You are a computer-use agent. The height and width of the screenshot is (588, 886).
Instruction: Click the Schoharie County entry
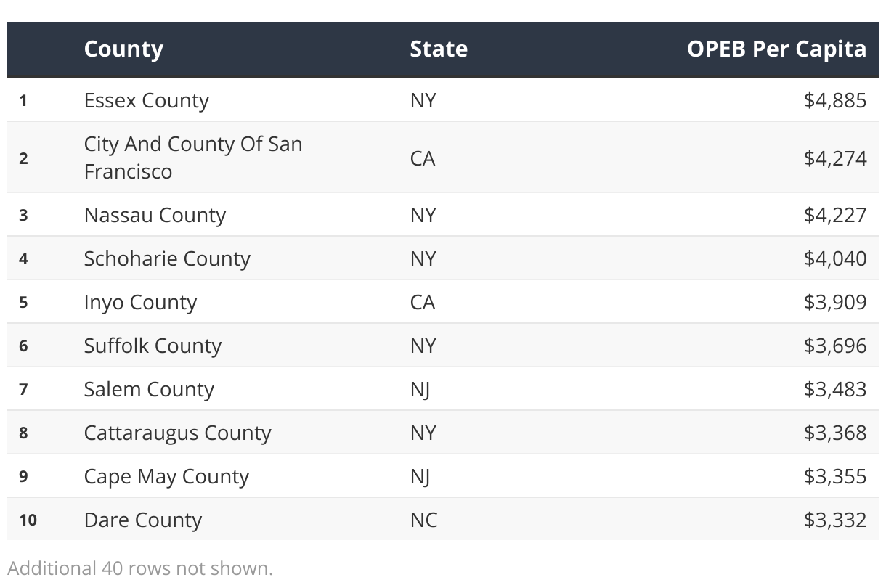point(167,258)
